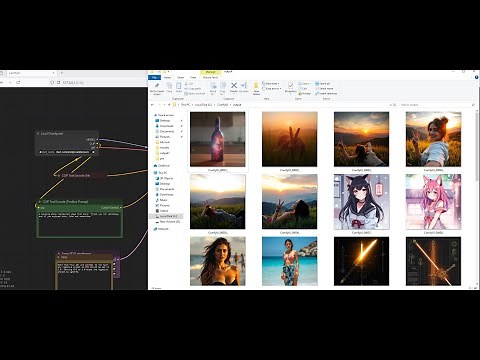Viewport: 480px width, 360px height.
Task: Click Copy path in the Clipboard group
Action: (x=193, y=89)
